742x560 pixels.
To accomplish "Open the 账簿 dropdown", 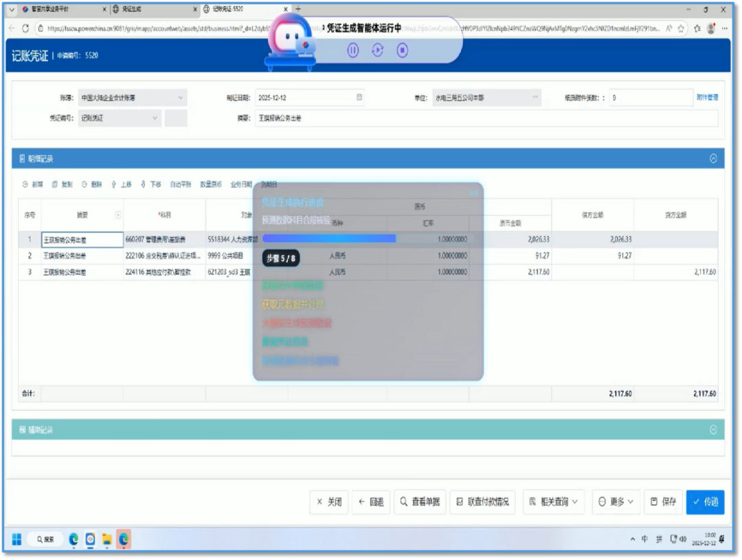I will (x=133, y=98).
